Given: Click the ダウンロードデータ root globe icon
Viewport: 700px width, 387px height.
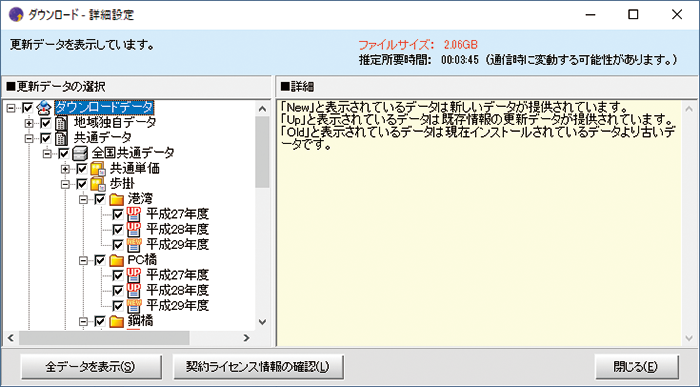Looking at the screenshot, I should (45, 108).
